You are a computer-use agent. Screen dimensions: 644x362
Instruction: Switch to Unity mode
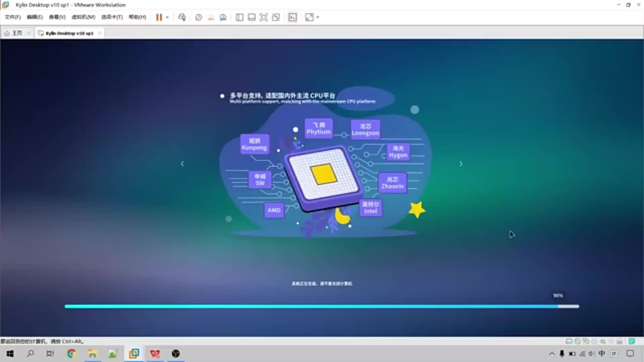276,17
